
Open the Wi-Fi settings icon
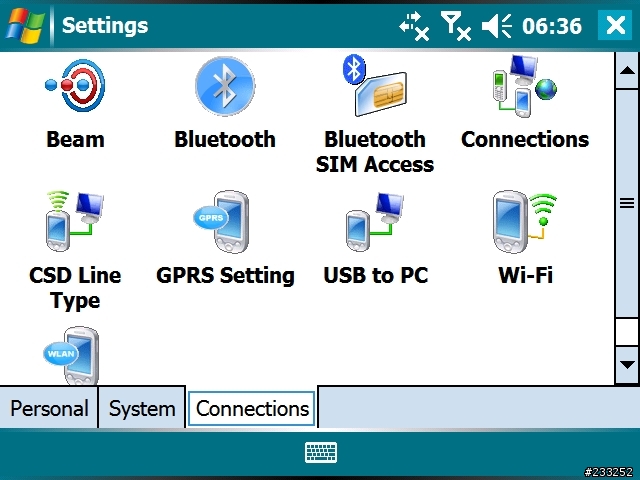coord(525,222)
